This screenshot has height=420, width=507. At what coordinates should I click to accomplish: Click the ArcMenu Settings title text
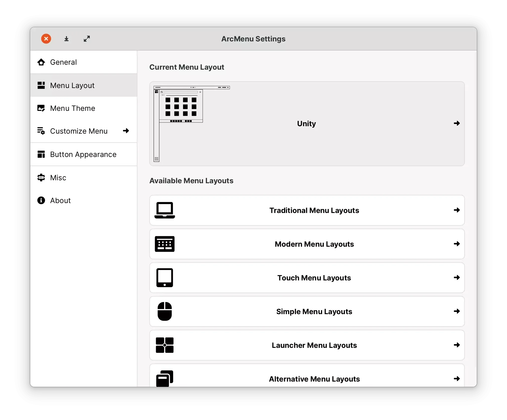253,39
